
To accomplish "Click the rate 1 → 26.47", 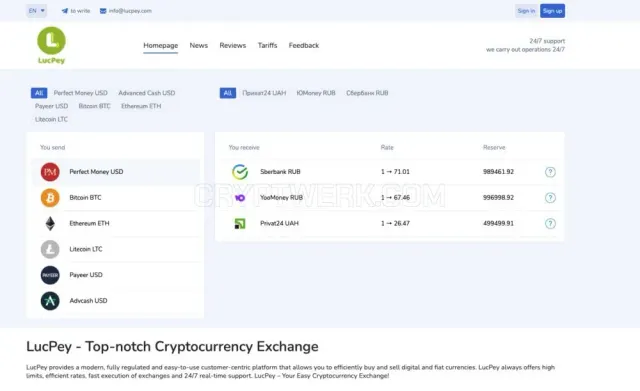I will click(x=395, y=224).
